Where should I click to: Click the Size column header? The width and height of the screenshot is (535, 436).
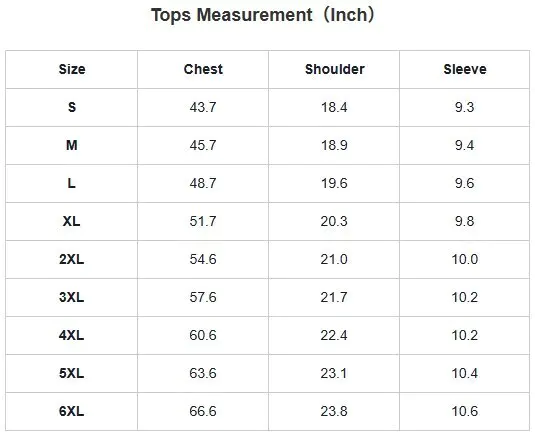tap(72, 69)
